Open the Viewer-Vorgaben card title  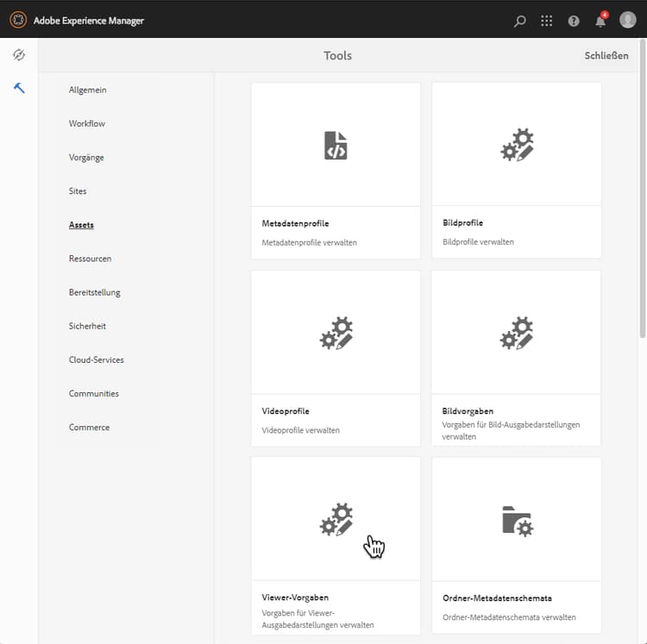[x=295, y=597]
